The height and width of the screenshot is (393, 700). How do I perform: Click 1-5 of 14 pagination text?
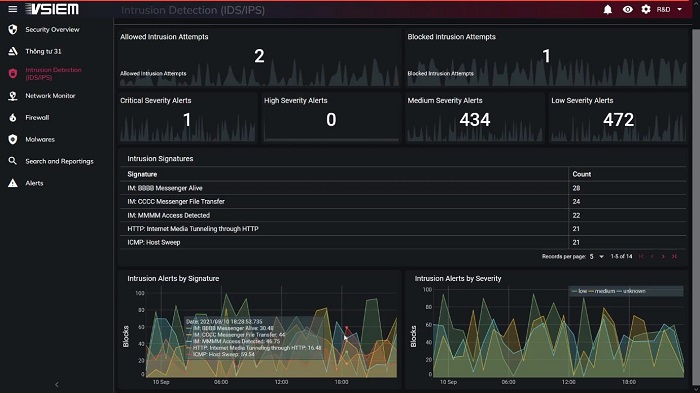tap(621, 256)
